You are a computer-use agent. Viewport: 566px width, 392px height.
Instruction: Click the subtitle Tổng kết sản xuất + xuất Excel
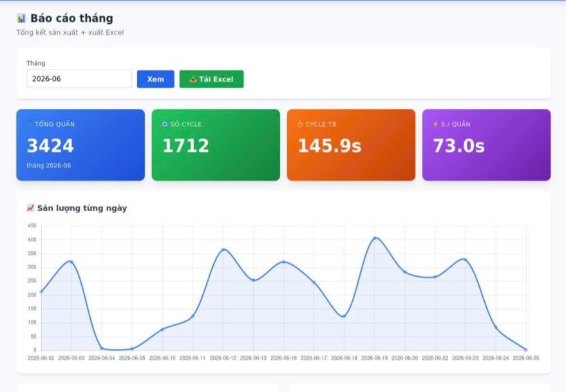pos(70,32)
